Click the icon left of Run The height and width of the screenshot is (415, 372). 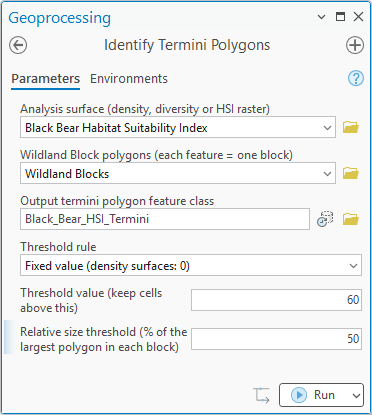coord(261,395)
